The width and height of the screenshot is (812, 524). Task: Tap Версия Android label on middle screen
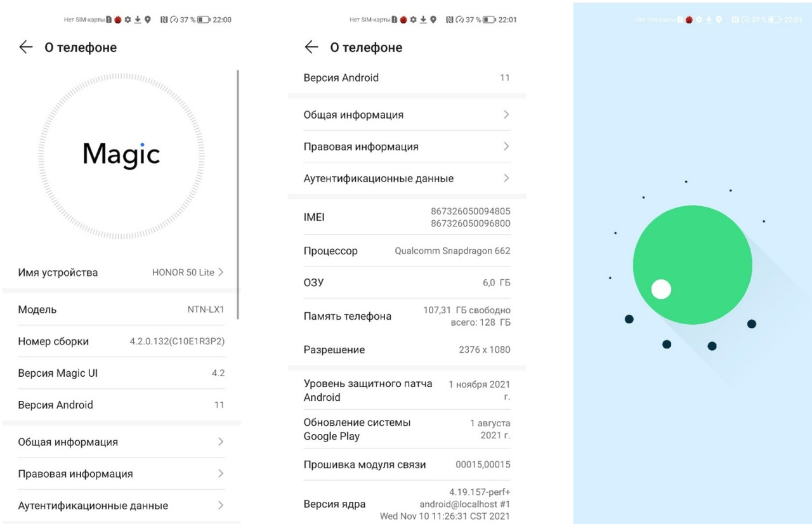pyautogui.click(x=341, y=78)
